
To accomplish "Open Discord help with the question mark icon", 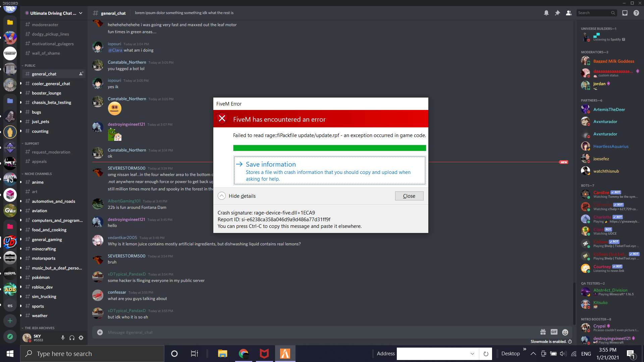I will pos(636,13).
